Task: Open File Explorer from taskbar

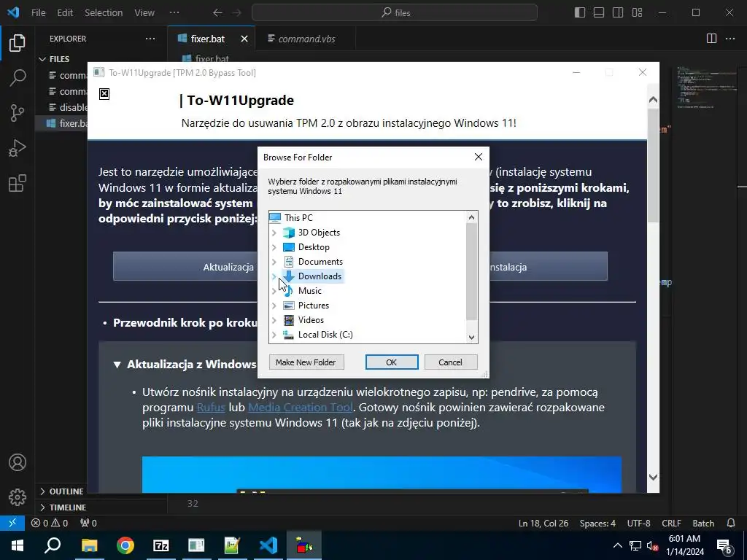Action: (89, 545)
